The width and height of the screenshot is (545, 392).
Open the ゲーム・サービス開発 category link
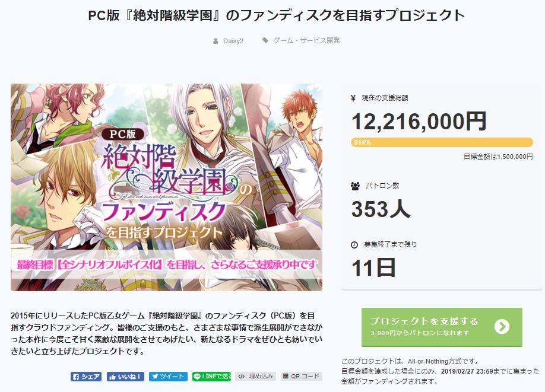(306, 41)
